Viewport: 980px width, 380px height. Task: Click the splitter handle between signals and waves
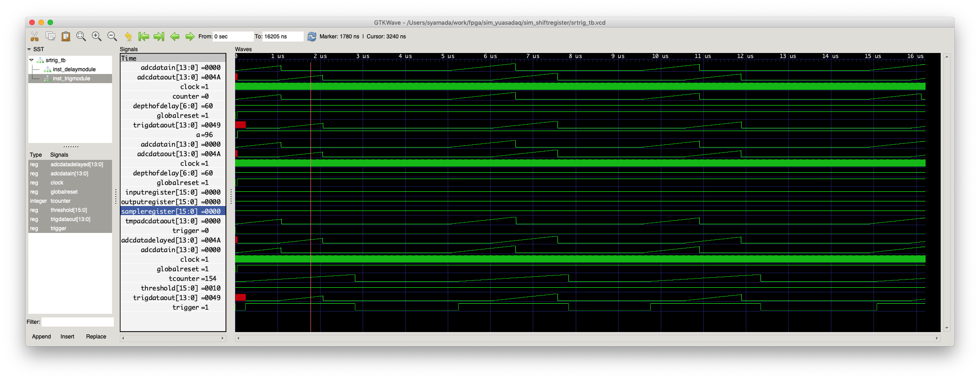230,196
